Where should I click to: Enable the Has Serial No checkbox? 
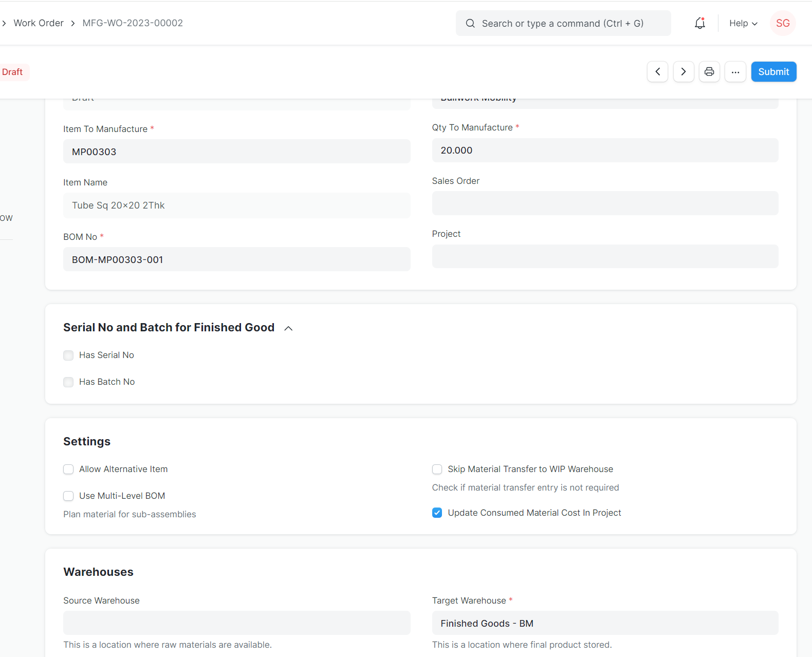click(68, 355)
